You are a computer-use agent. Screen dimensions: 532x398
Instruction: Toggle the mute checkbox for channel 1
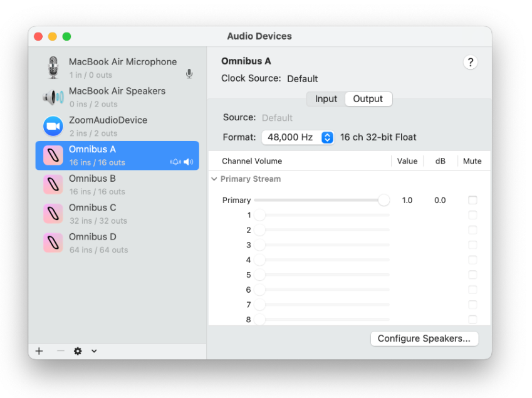[x=472, y=215]
